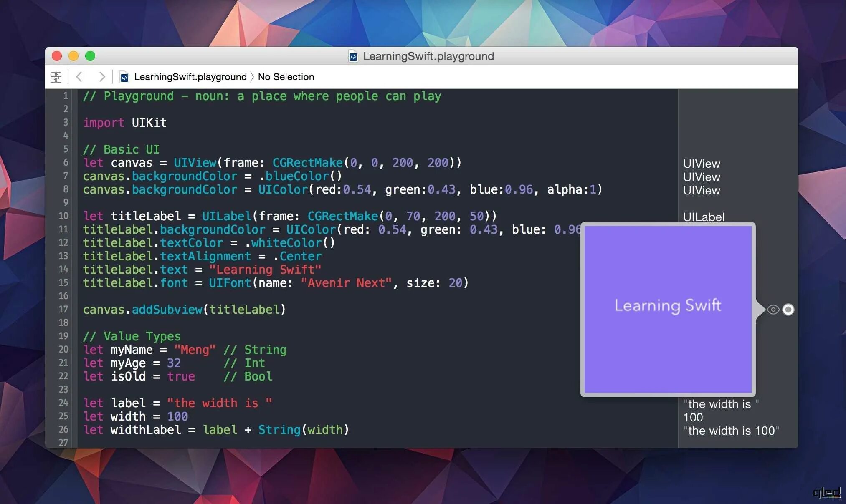Click the "the width is 100" result
846x504 pixels.
[731, 431]
